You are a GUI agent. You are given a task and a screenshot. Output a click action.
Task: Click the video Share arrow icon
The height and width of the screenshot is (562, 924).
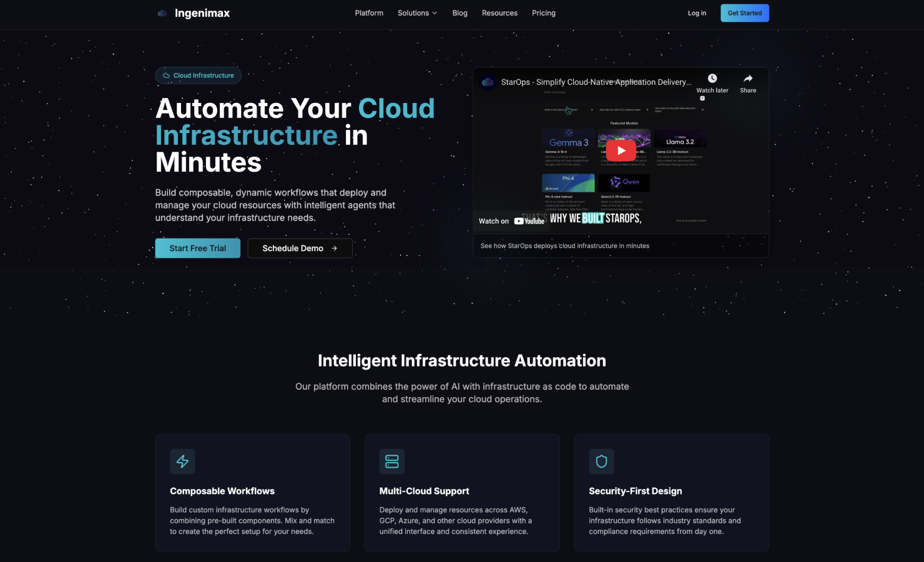click(x=748, y=78)
